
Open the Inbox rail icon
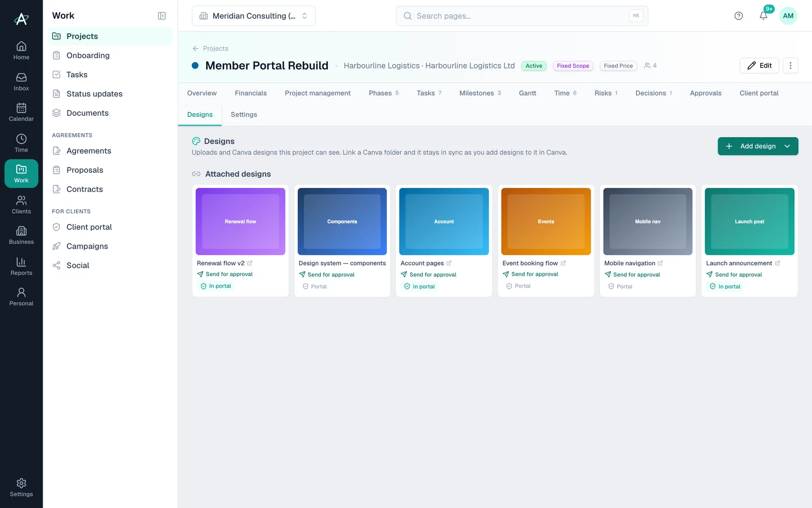21,82
